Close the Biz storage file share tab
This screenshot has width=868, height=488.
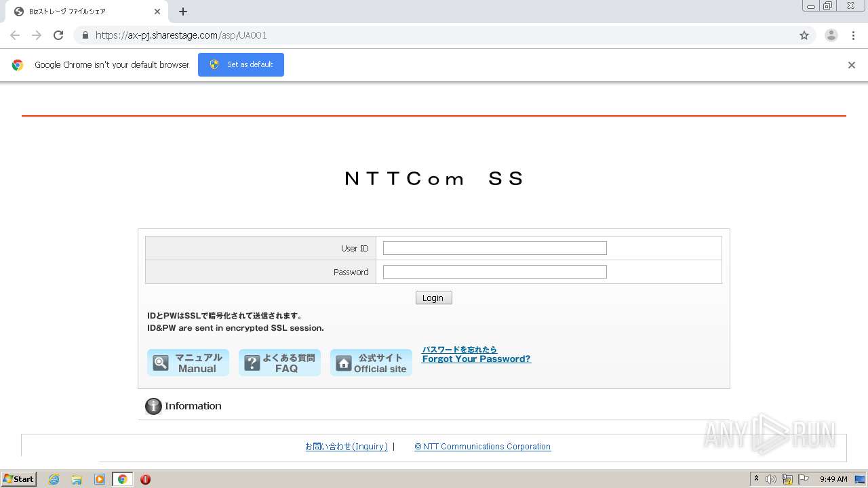click(157, 12)
